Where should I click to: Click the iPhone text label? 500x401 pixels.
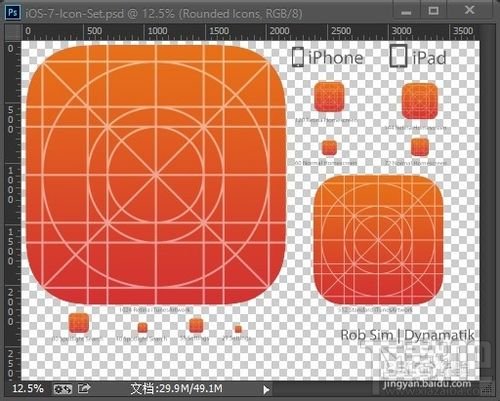coord(335,58)
